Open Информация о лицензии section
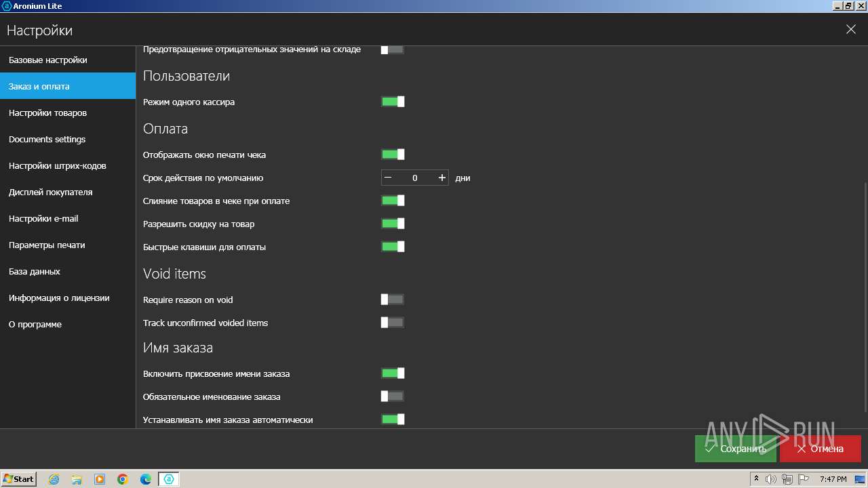 pos(68,298)
